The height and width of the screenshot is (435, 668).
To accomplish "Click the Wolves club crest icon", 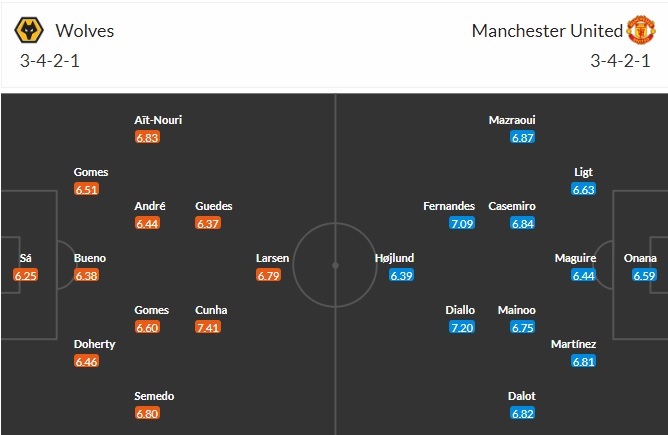I will click(30, 30).
